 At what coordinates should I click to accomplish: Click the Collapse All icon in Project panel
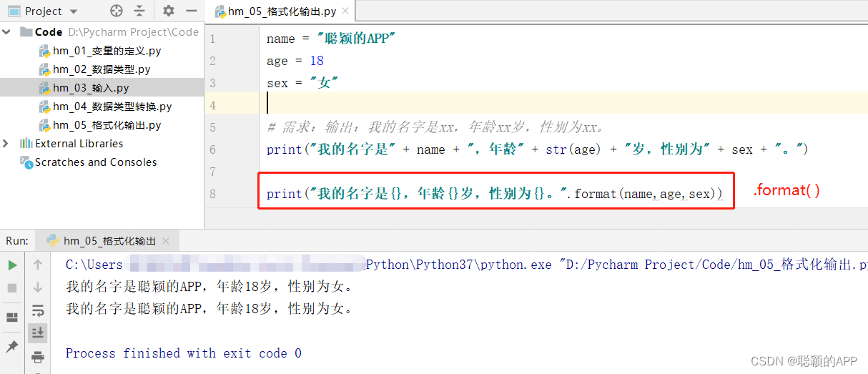(x=139, y=11)
